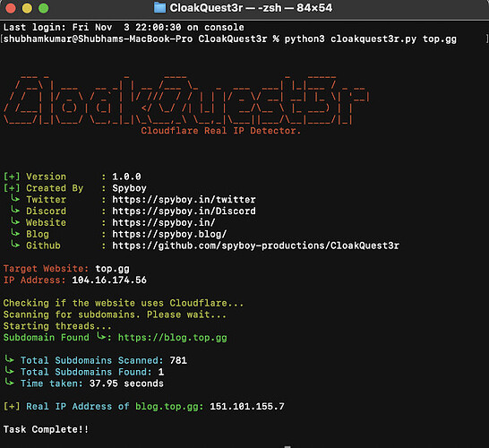Click the arrow icon beside Blog
Screen dimensions: 489x448
click(15, 233)
